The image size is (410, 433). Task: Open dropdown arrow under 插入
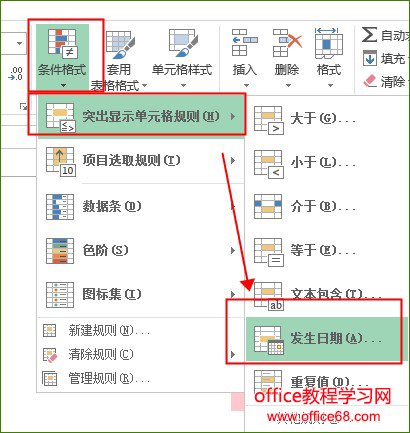(246, 85)
